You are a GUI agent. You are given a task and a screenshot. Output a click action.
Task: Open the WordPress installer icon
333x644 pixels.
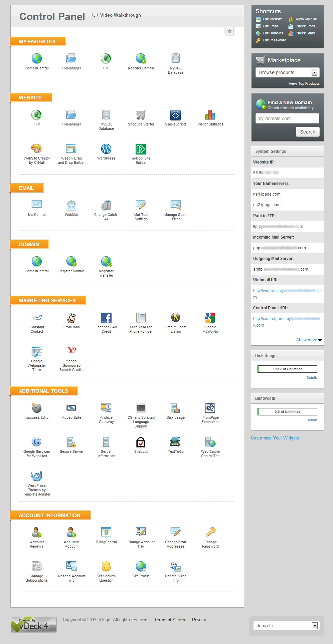(106, 149)
